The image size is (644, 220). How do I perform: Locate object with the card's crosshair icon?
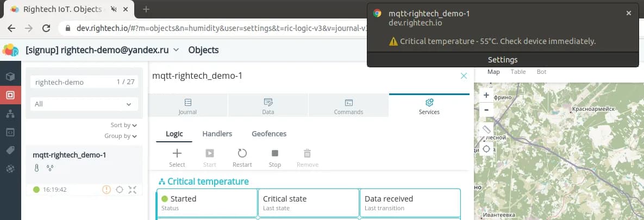[x=120, y=190]
